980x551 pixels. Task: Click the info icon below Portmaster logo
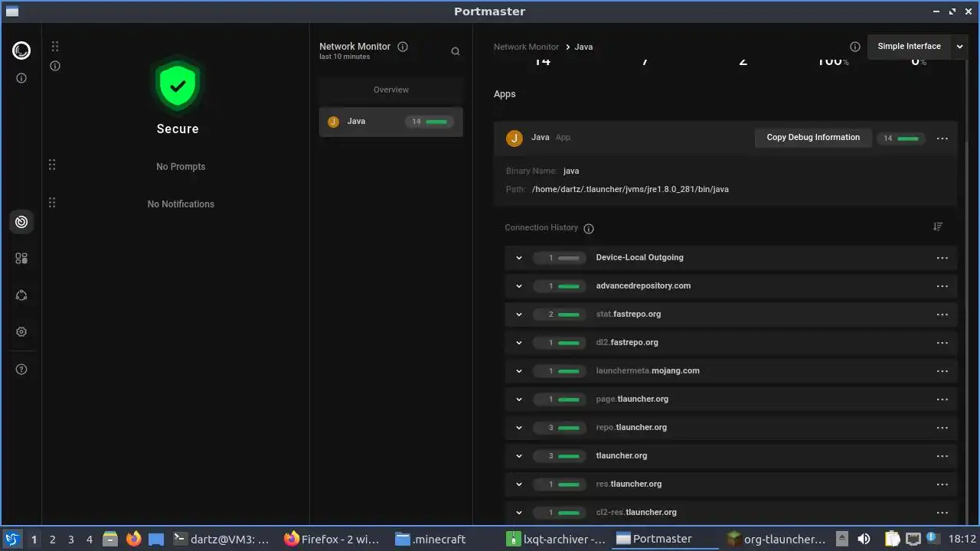[x=21, y=78]
